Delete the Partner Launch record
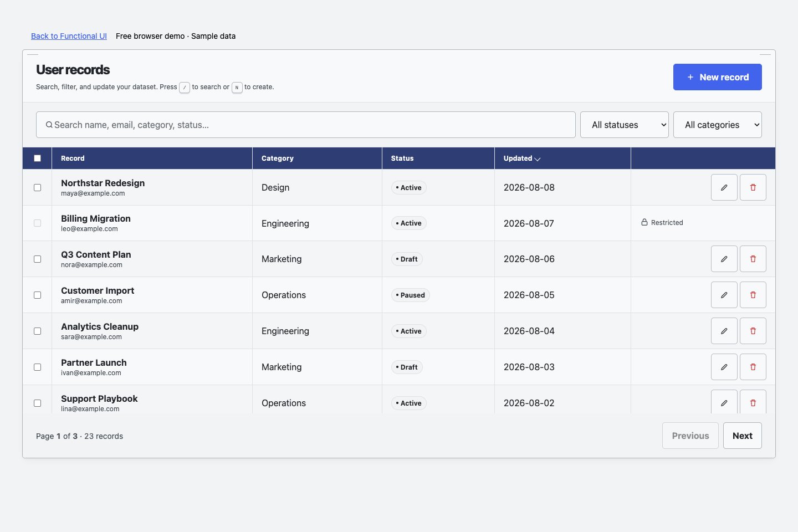 click(x=753, y=367)
